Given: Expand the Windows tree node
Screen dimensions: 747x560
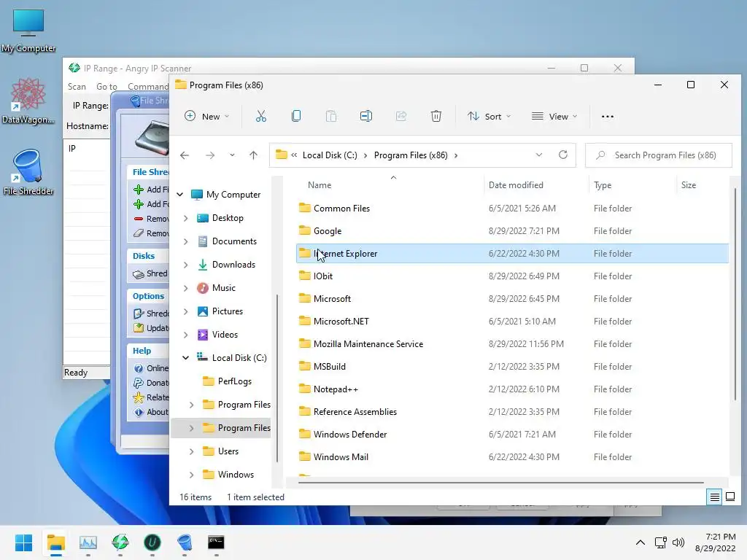Looking at the screenshot, I should tap(192, 475).
